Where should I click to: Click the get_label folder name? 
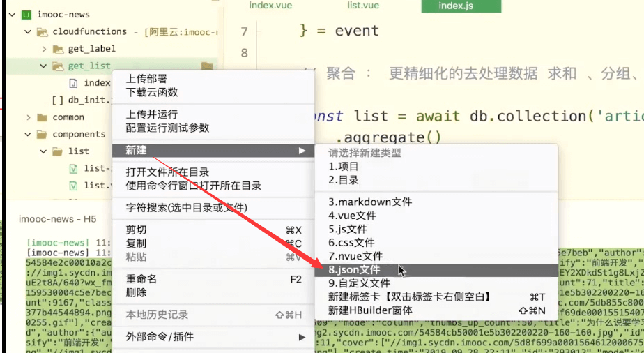pos(92,49)
